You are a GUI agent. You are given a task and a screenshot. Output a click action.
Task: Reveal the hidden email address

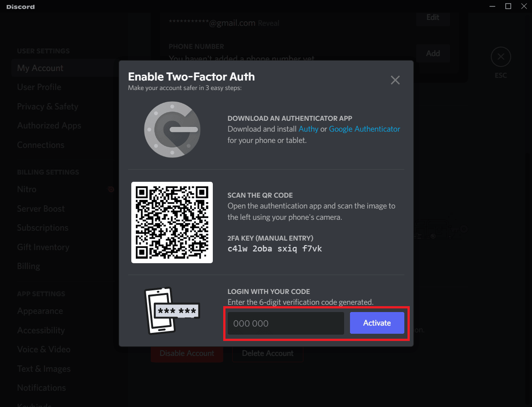[x=268, y=24]
